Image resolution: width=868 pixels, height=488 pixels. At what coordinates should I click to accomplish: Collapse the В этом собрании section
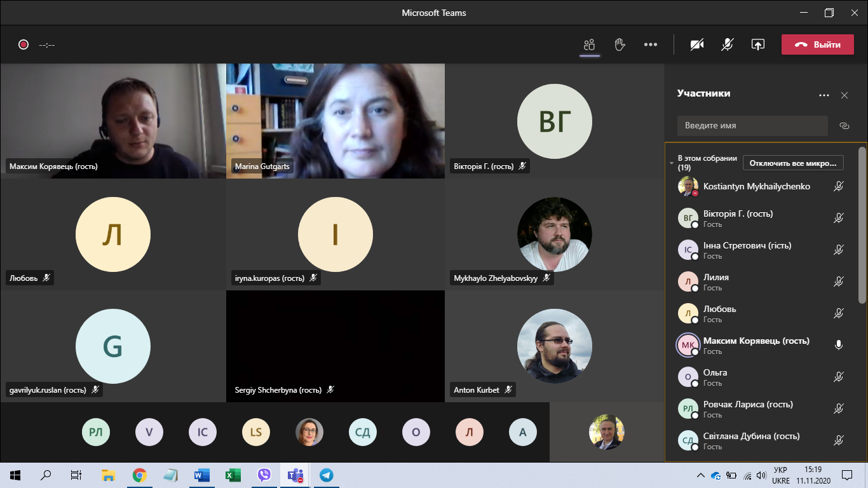click(x=671, y=163)
